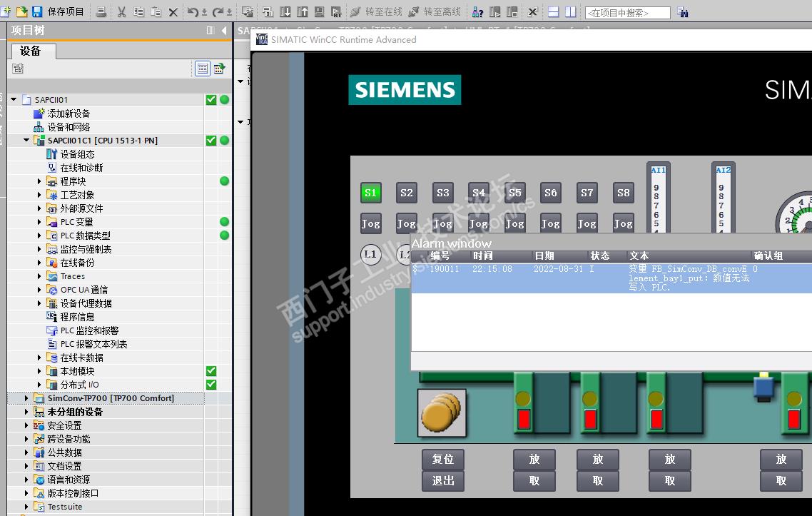This screenshot has height=516, width=812.
Task: Split editor space vertically icon
Action: point(571,11)
